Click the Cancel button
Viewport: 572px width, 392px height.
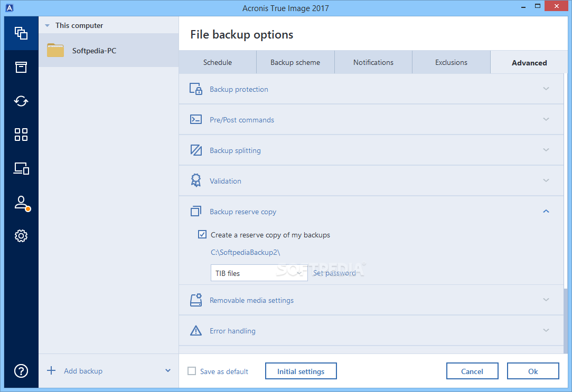click(x=472, y=371)
